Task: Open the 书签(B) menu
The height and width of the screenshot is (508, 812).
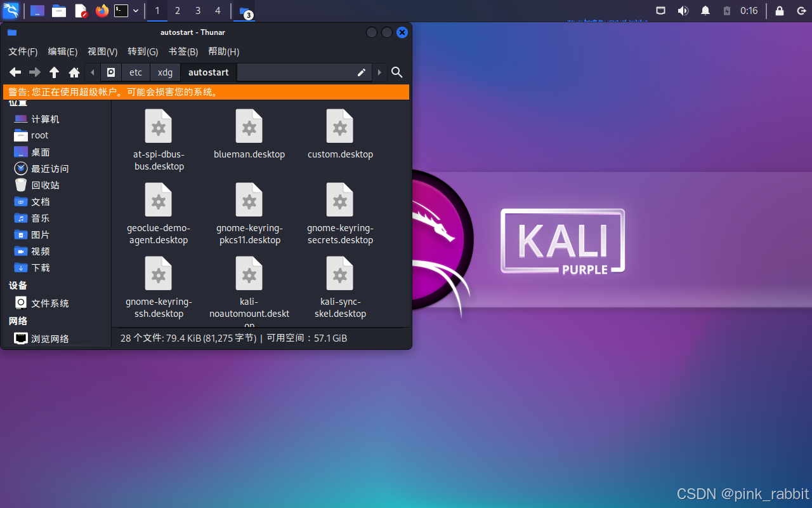Action: point(183,51)
